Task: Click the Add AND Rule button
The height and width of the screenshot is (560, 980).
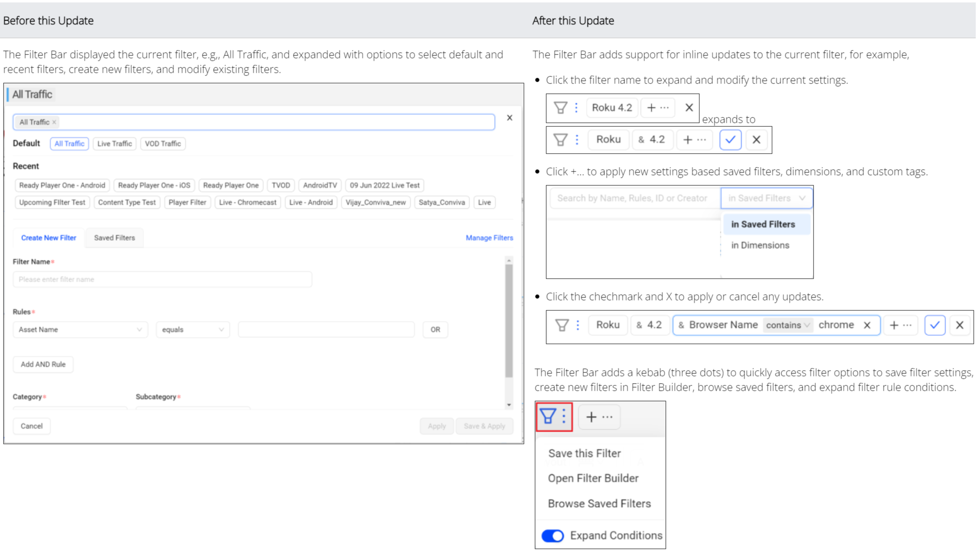Action: 43,364
